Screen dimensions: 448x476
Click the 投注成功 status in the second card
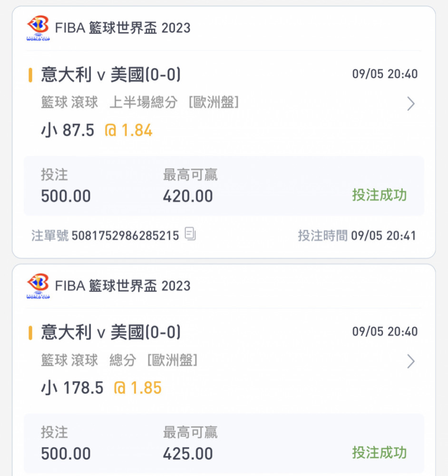click(379, 452)
